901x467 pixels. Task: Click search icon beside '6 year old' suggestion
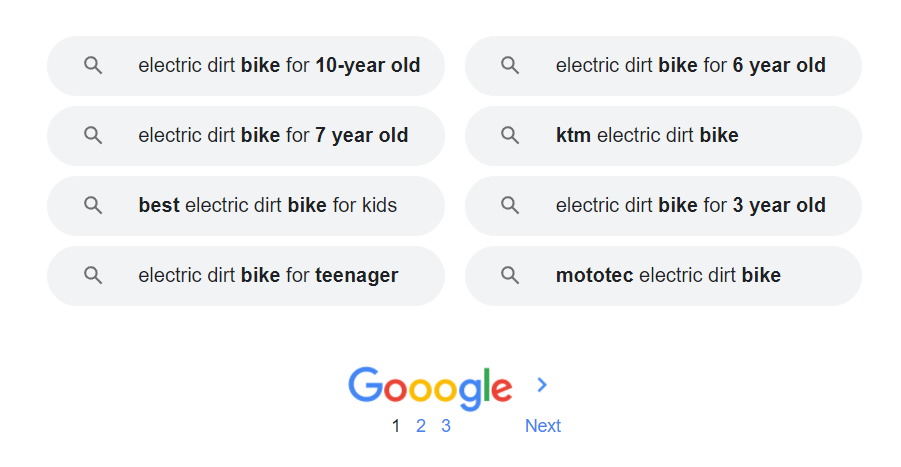click(x=510, y=66)
